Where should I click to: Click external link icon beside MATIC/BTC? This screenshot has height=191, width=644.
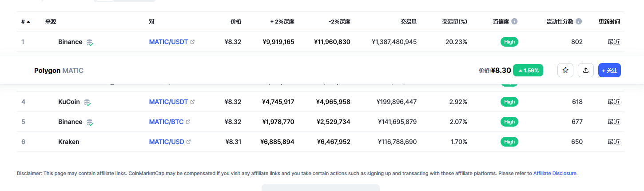tap(188, 122)
